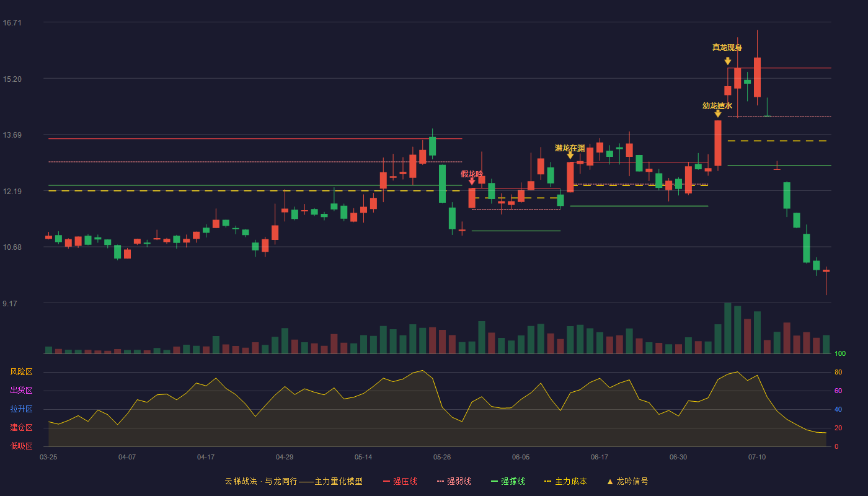Select the 真龙现身 signal label

pyautogui.click(x=727, y=48)
